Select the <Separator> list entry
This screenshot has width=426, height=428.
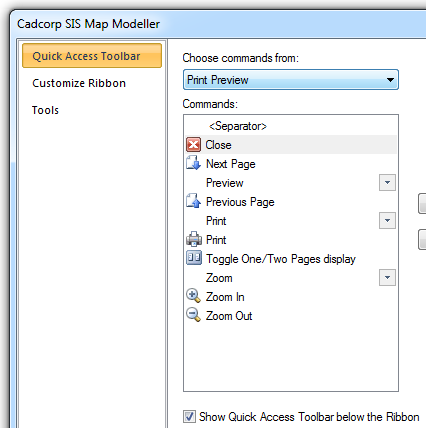pos(238,126)
